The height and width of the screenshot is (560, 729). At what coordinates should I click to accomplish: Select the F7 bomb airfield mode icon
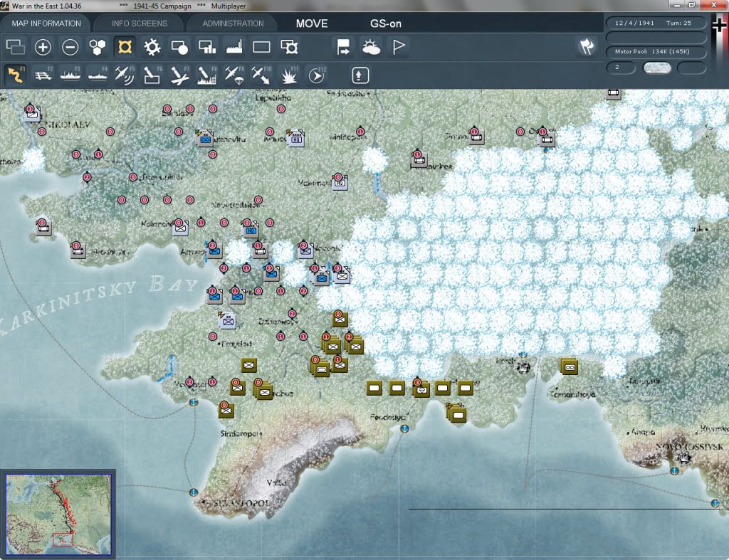[179, 75]
